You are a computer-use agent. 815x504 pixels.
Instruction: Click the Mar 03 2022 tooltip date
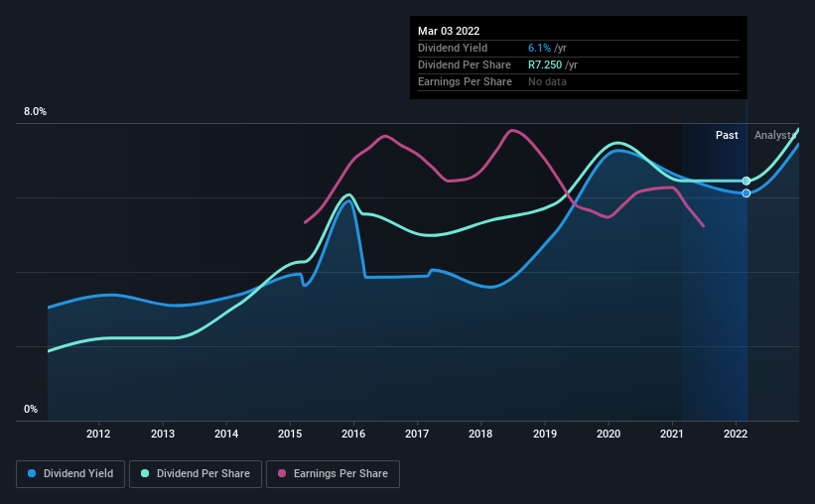pyautogui.click(x=449, y=31)
